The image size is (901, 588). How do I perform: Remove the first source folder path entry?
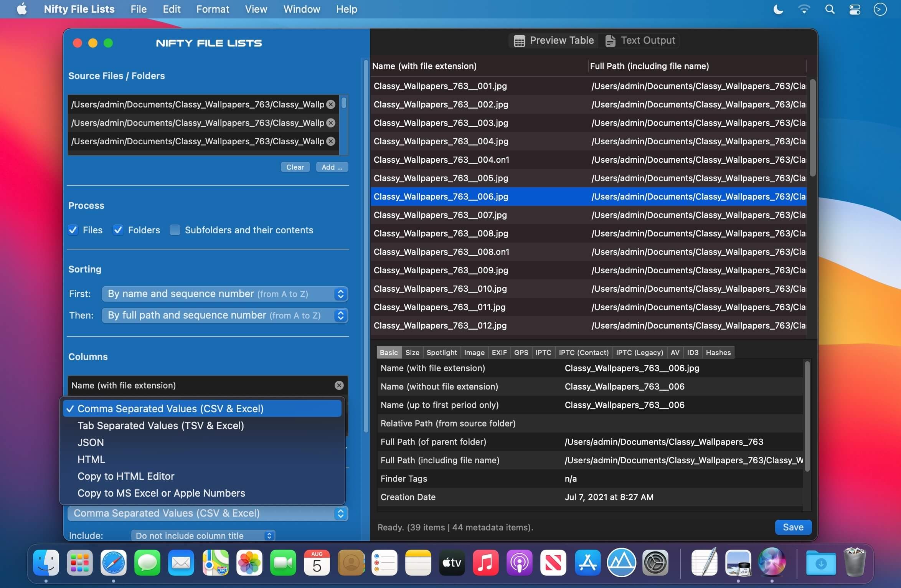[x=330, y=104]
